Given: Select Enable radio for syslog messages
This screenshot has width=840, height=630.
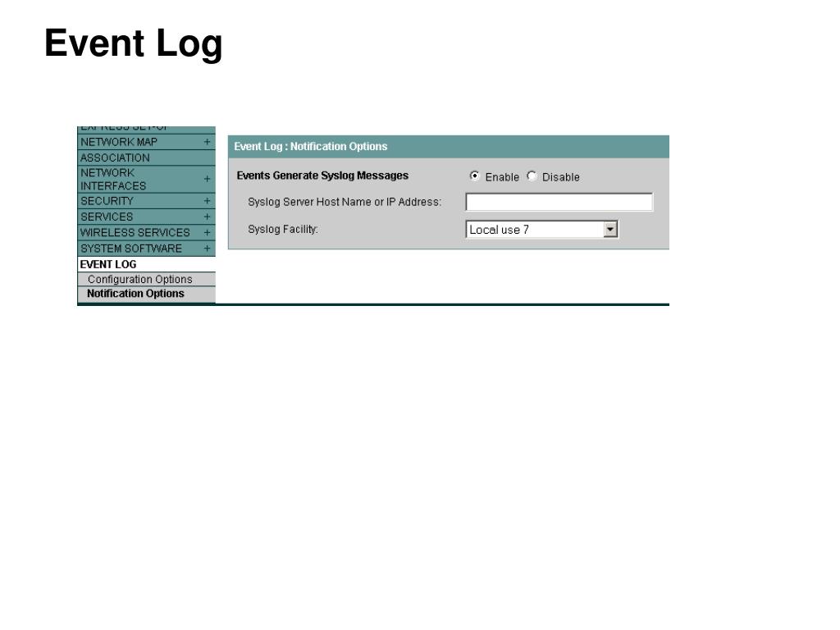Looking at the screenshot, I should pyautogui.click(x=475, y=176).
